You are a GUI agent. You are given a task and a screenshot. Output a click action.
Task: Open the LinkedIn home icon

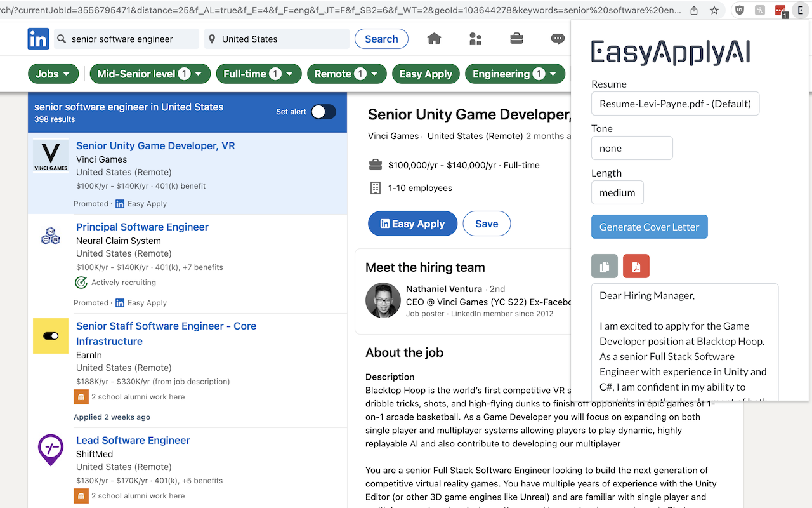[434, 39]
